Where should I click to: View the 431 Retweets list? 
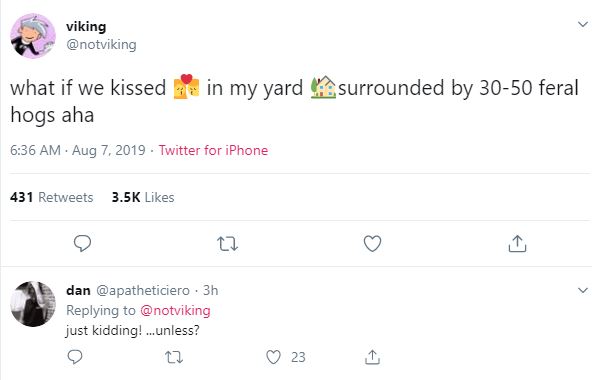point(51,197)
